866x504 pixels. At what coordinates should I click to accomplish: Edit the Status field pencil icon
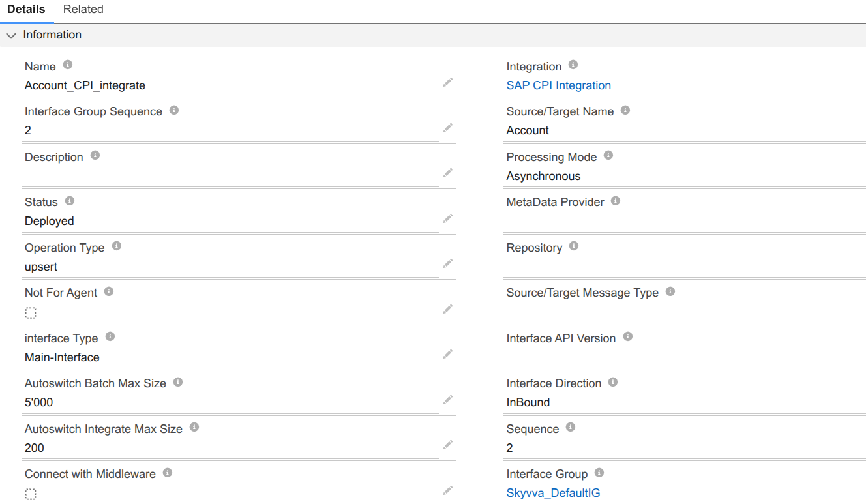448,218
